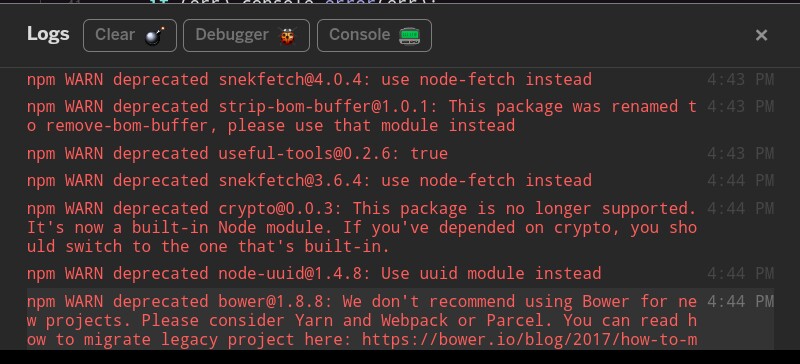
Task: Open the Console from logs header
Action: (x=374, y=36)
